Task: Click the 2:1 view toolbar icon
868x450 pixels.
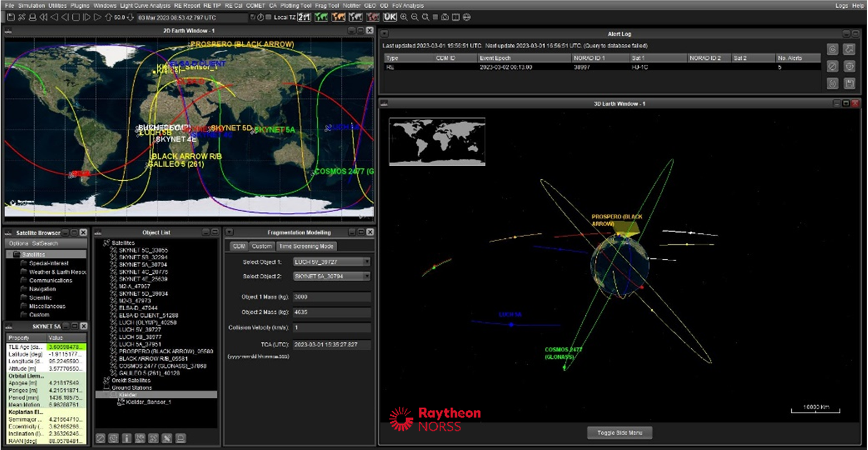Action: pyautogui.click(x=304, y=17)
